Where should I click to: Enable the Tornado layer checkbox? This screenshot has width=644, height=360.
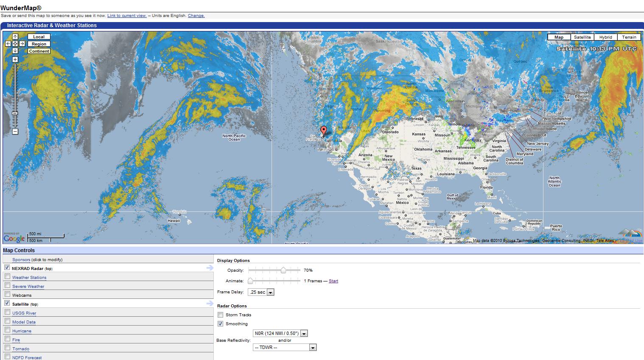tap(7, 348)
